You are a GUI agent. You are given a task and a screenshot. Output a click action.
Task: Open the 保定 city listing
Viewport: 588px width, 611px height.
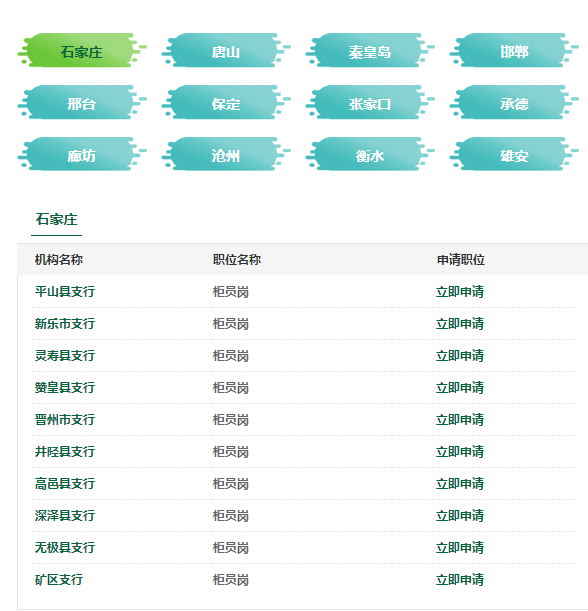click(226, 102)
